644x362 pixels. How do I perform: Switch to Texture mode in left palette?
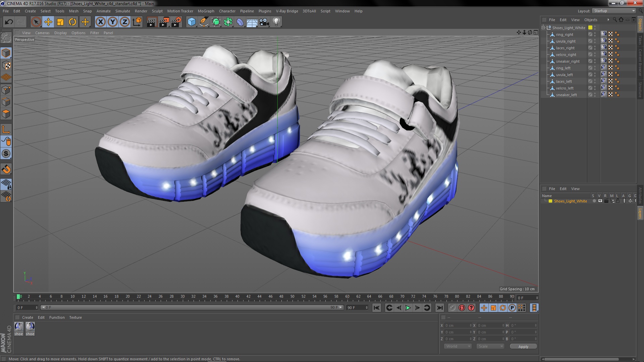coord(6,65)
